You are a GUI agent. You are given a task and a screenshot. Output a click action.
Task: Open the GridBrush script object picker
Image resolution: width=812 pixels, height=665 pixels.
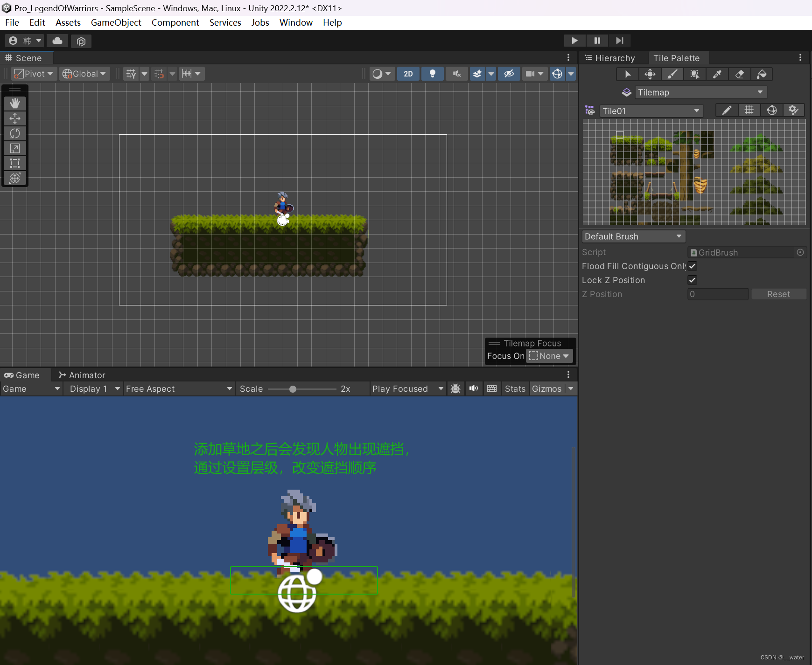point(800,252)
